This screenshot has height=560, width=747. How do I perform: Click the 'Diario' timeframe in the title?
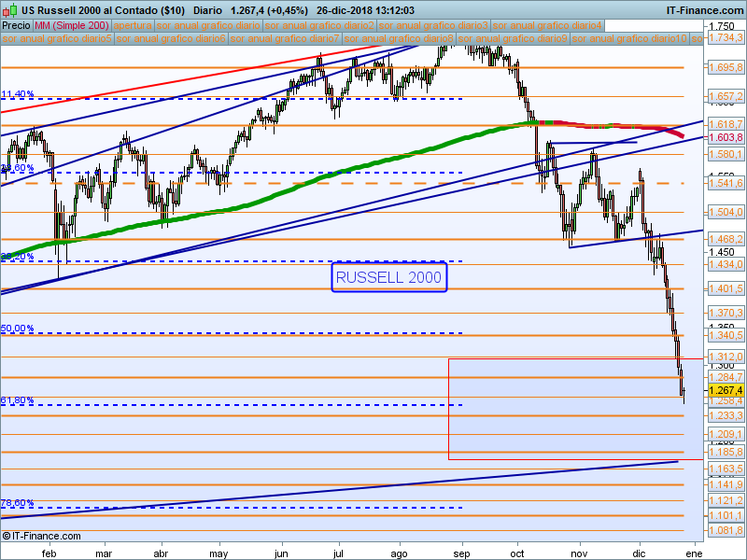click(x=207, y=10)
